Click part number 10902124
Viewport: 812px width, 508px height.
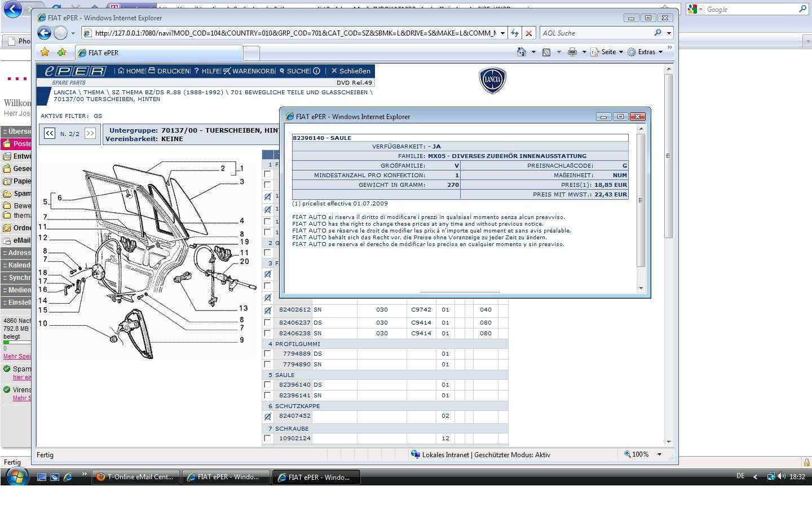[295, 438]
